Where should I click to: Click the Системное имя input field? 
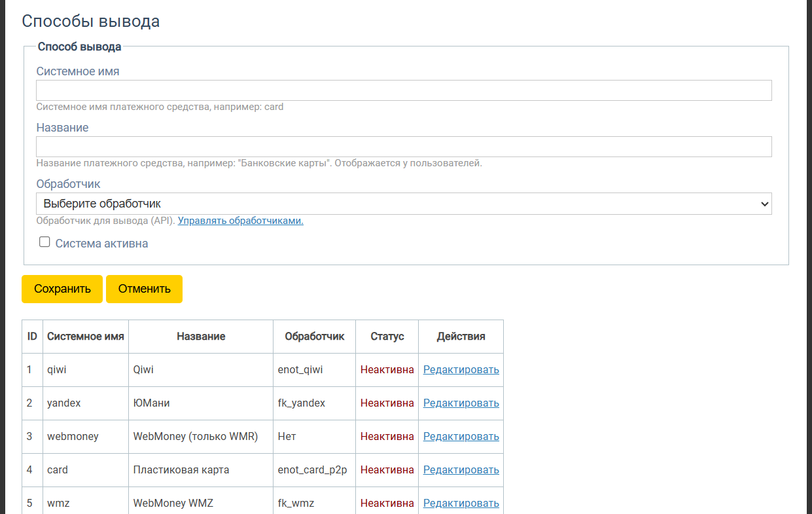tap(404, 90)
